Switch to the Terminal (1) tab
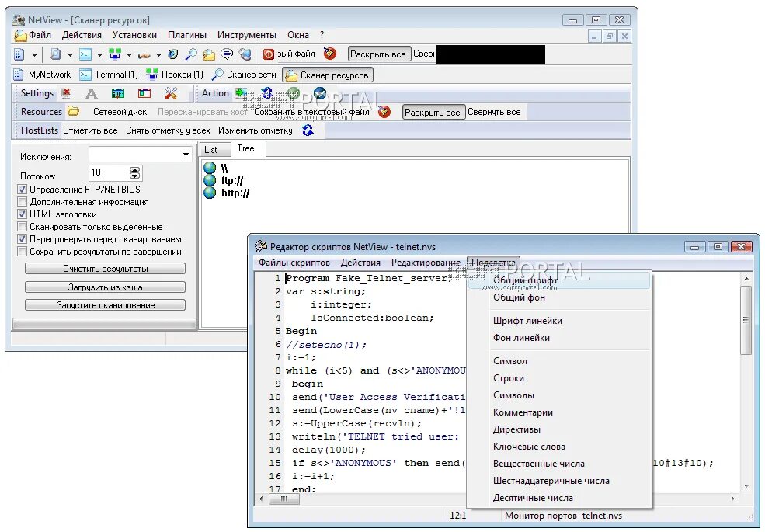Screen dimensions: 765x532 [110, 75]
